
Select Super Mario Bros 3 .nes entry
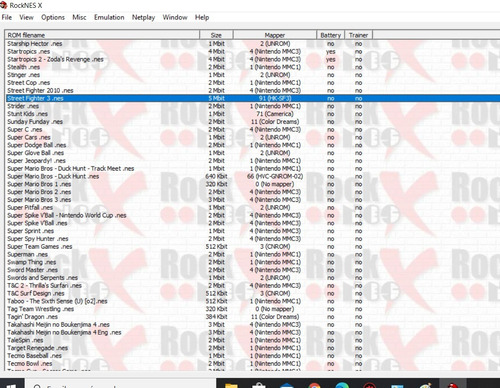click(x=39, y=200)
